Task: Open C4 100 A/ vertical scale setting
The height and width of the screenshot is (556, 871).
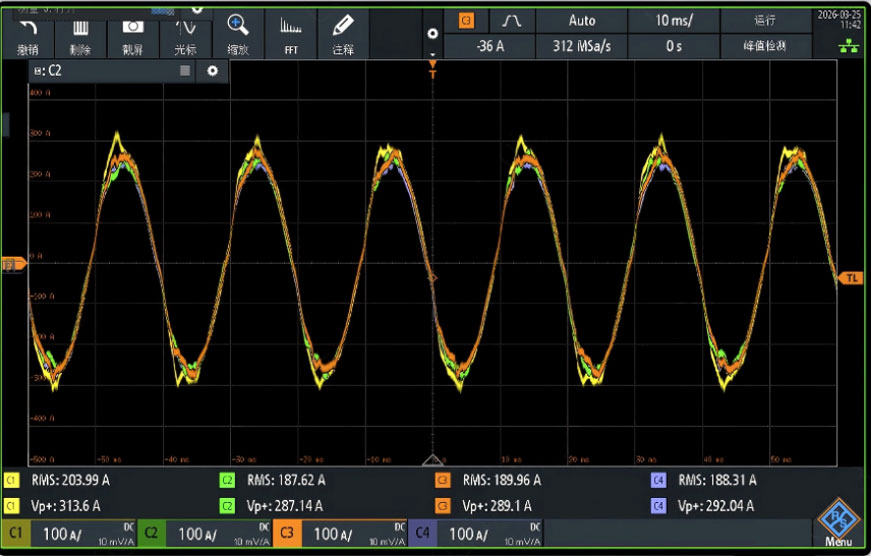Action: 490,534
